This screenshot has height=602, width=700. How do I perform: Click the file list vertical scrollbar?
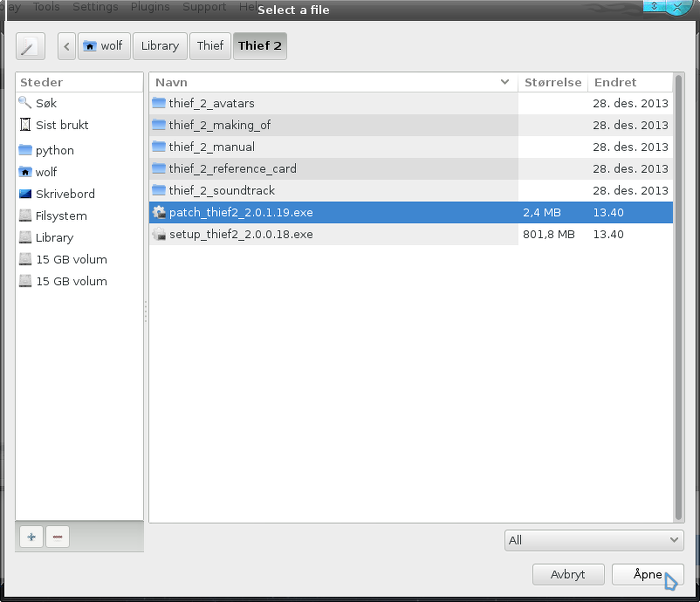click(x=679, y=297)
